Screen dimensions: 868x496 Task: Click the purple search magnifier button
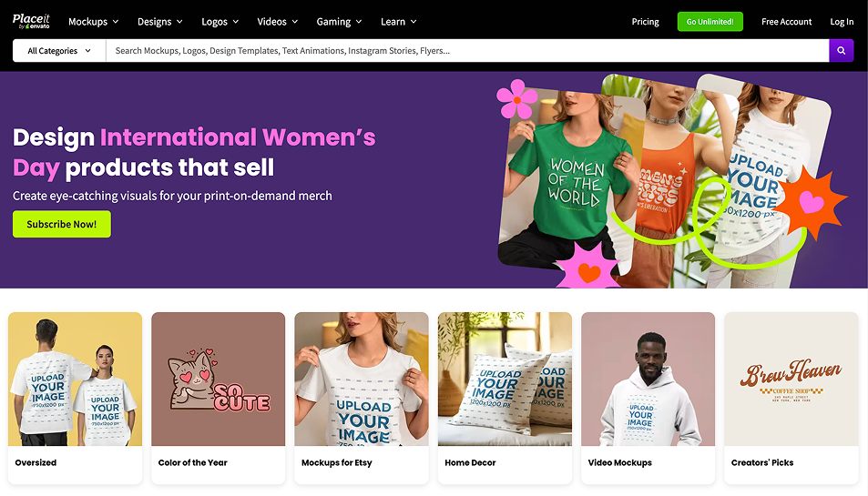pyautogui.click(x=841, y=51)
